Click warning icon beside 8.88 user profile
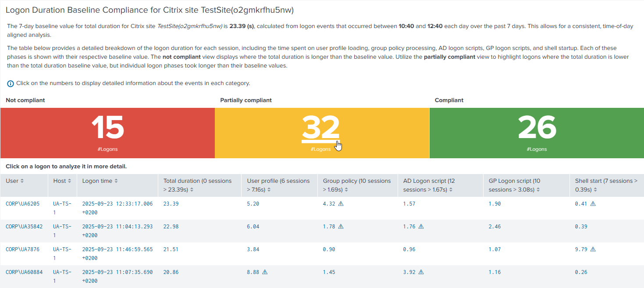The height and width of the screenshot is (288, 644). pos(265,272)
